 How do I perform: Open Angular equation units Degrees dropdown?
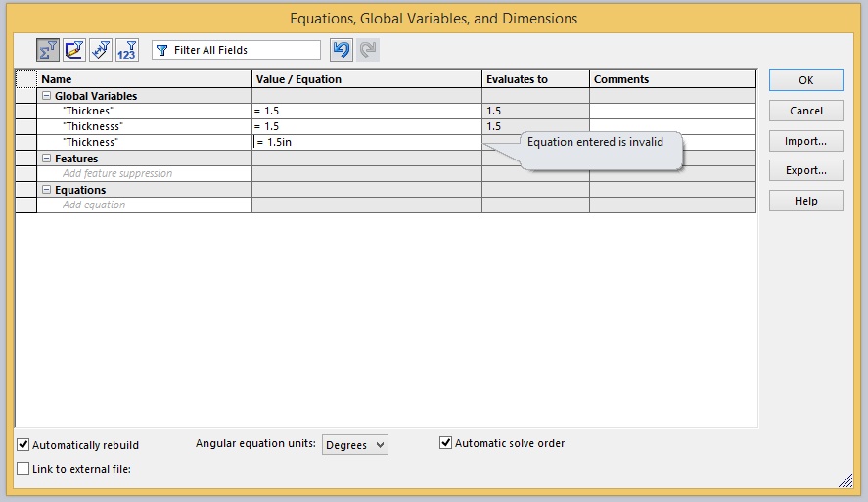pyautogui.click(x=355, y=445)
